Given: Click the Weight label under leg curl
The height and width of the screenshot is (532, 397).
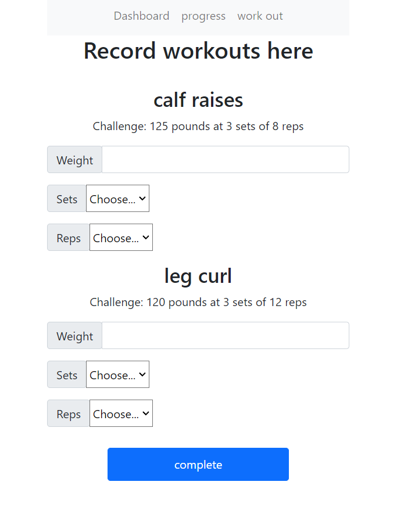Looking at the screenshot, I should [74, 336].
